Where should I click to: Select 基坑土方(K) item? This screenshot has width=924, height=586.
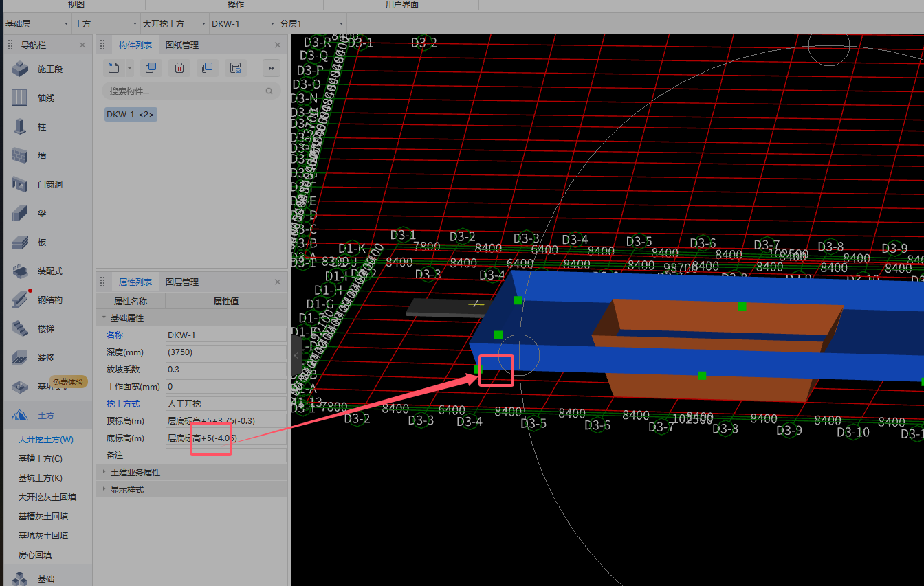[40, 477]
